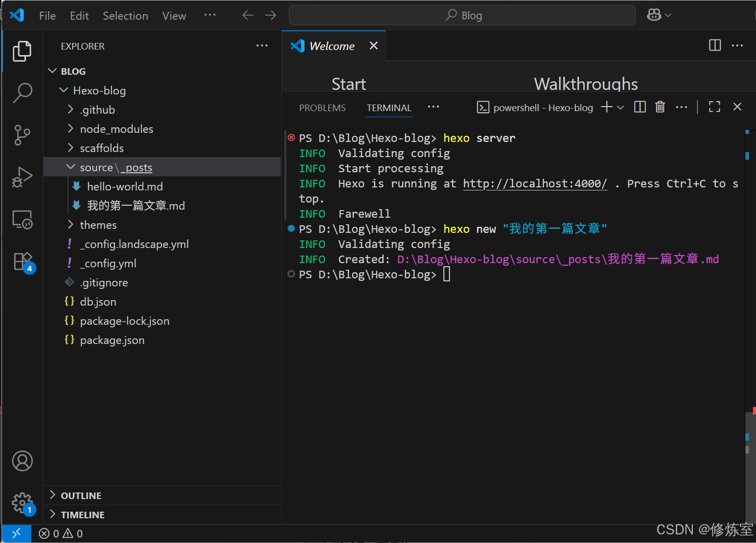This screenshot has width=756, height=543.
Task: Open the Accounts menu icon
Action: pyautogui.click(x=22, y=461)
